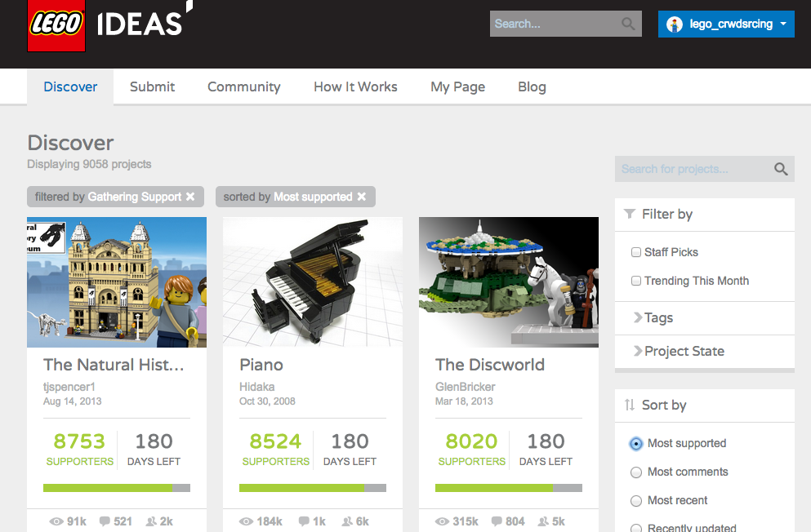Click the LEGO logo icon
The height and width of the screenshot is (532, 811).
pos(56,25)
